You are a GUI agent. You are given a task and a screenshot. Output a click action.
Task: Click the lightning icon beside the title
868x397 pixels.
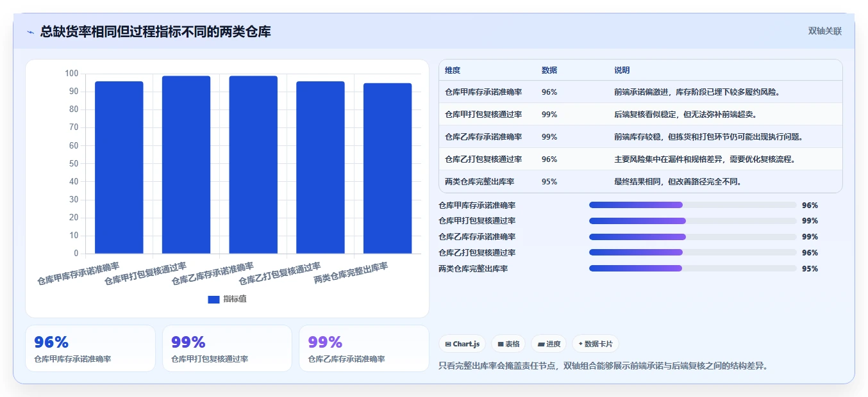click(x=30, y=31)
